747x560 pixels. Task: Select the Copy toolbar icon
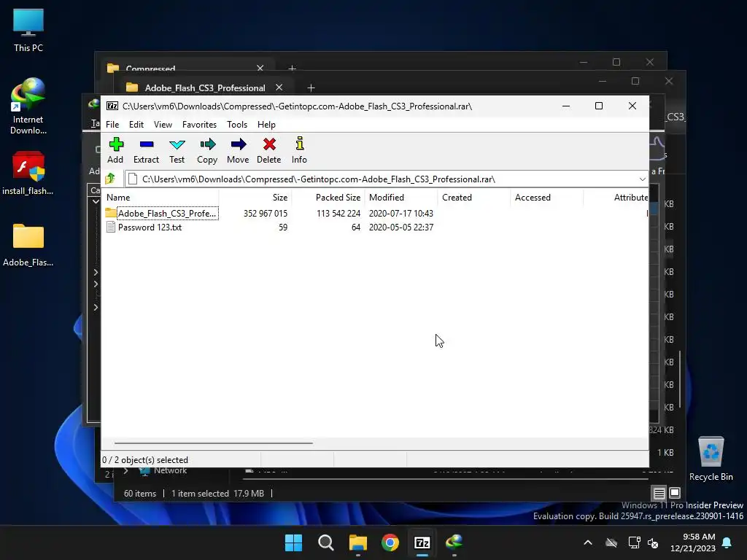click(207, 150)
